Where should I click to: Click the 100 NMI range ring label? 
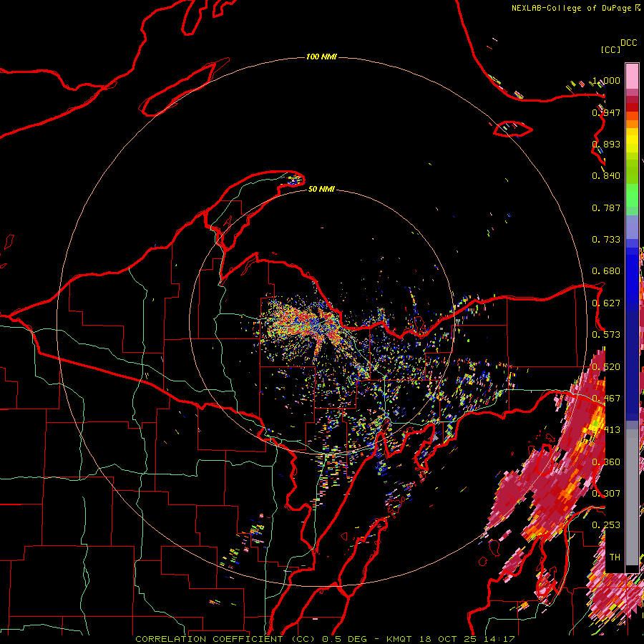(321, 57)
